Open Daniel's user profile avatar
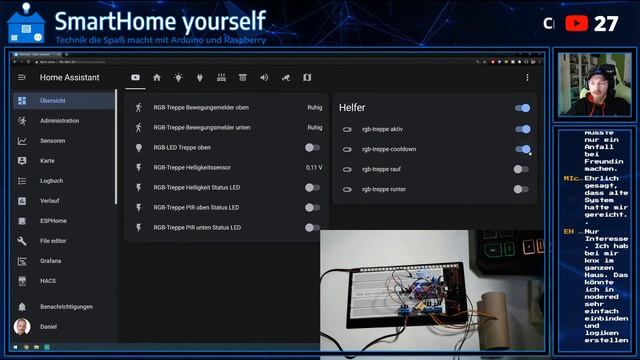Viewport: 640px width, 360px height. coord(22,327)
